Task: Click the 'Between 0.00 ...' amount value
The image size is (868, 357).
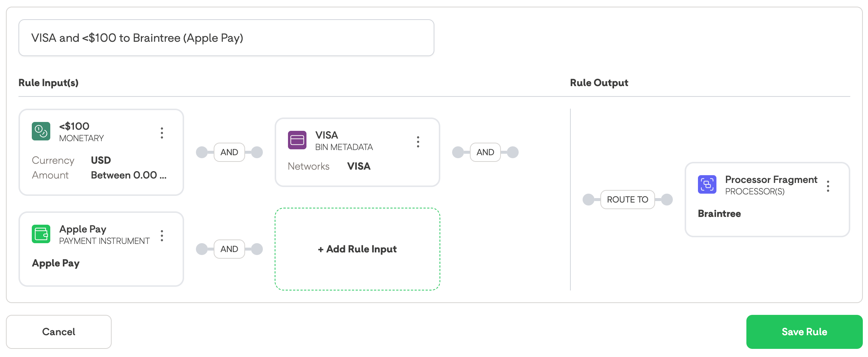Action: tap(129, 175)
